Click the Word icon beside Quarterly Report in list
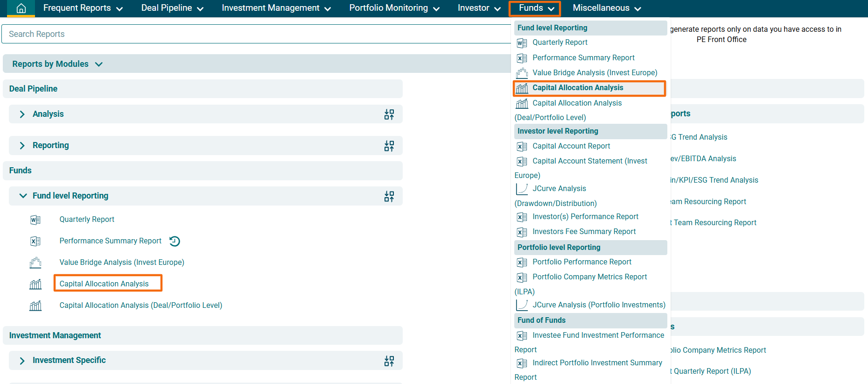This screenshot has height=384, width=868. tap(35, 220)
